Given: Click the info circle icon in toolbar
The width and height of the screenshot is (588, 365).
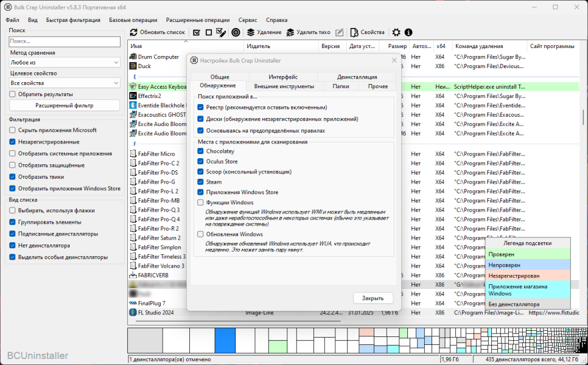Looking at the screenshot, I should click(408, 33).
